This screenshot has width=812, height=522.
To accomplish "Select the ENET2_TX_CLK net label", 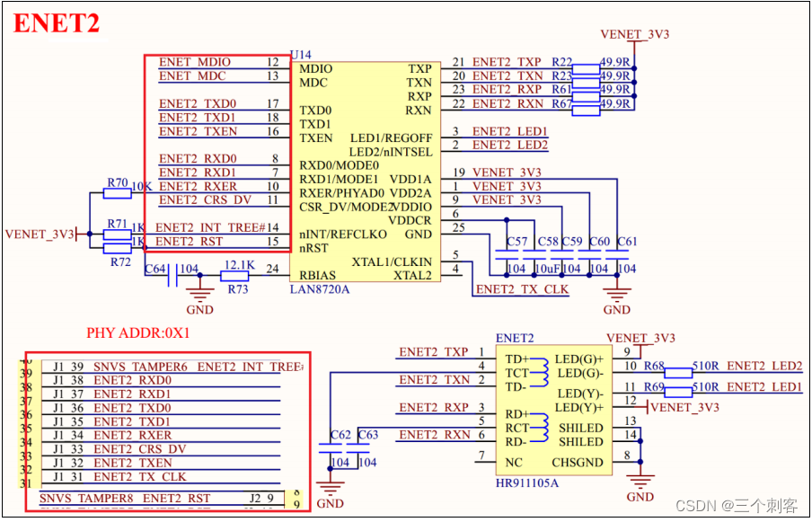I will [525, 289].
